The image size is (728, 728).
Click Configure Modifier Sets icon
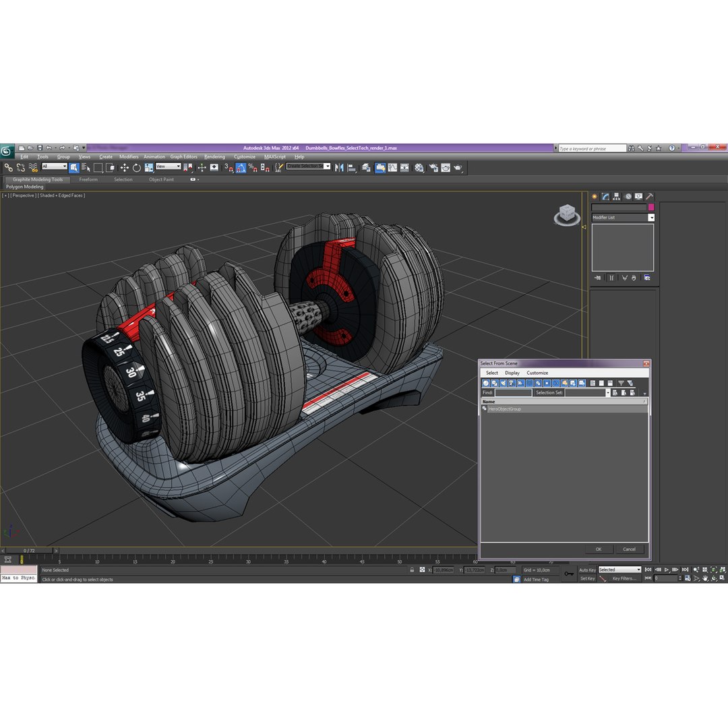tap(646, 278)
